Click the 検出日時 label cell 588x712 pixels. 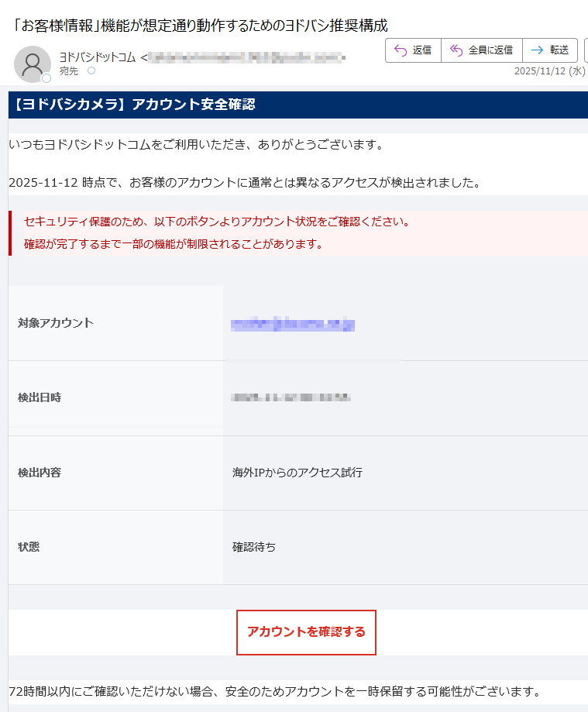coord(115,397)
